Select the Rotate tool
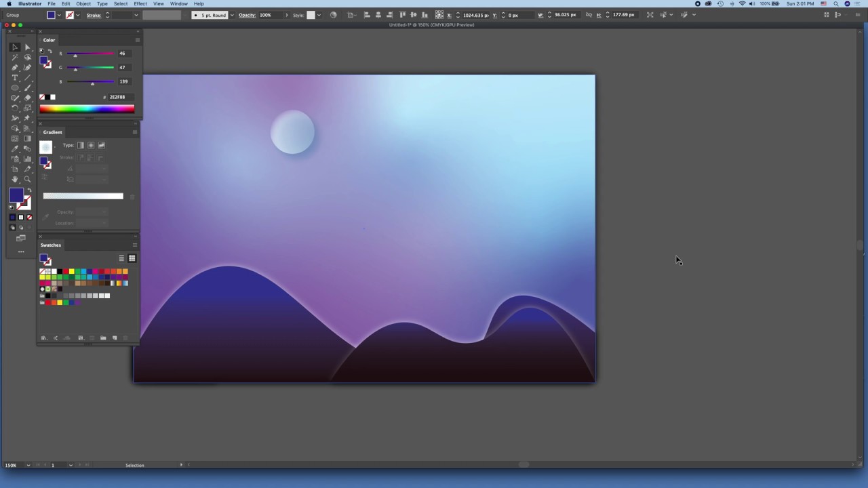The height and width of the screenshot is (488, 868). click(14, 108)
